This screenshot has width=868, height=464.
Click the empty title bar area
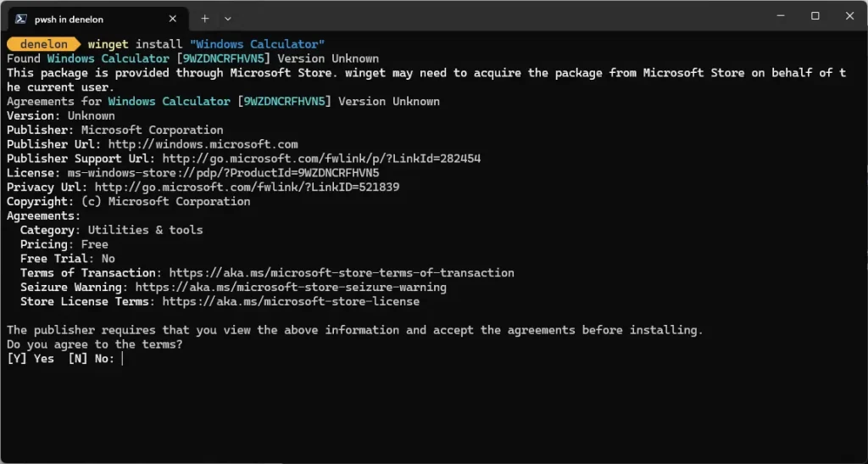click(492, 16)
